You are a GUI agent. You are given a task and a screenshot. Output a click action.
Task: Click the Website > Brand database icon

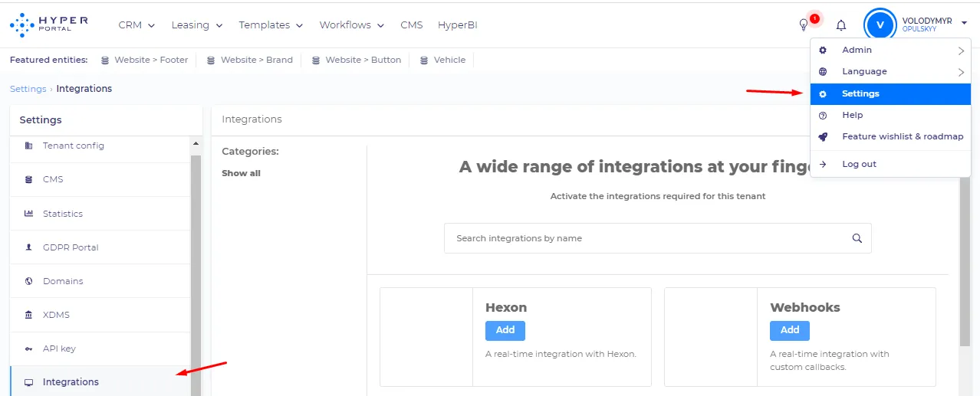211,60
